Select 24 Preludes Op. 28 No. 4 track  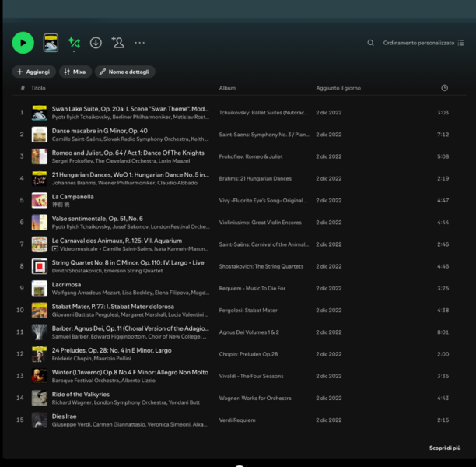[x=111, y=350]
